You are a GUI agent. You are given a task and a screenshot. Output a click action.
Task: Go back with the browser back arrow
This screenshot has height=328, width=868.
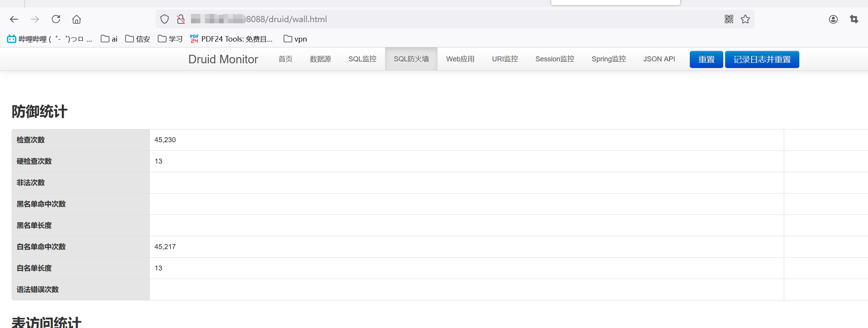click(x=14, y=19)
